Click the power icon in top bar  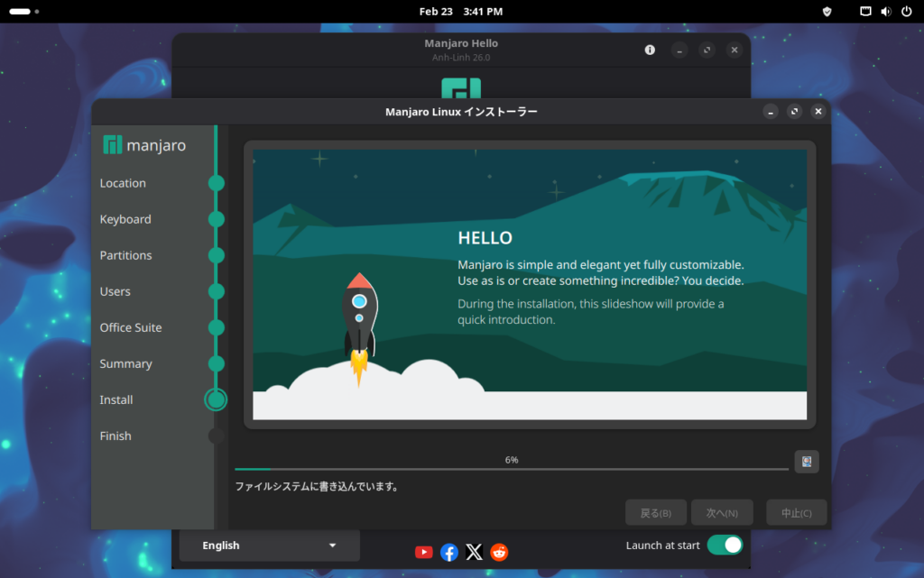pyautogui.click(x=906, y=12)
